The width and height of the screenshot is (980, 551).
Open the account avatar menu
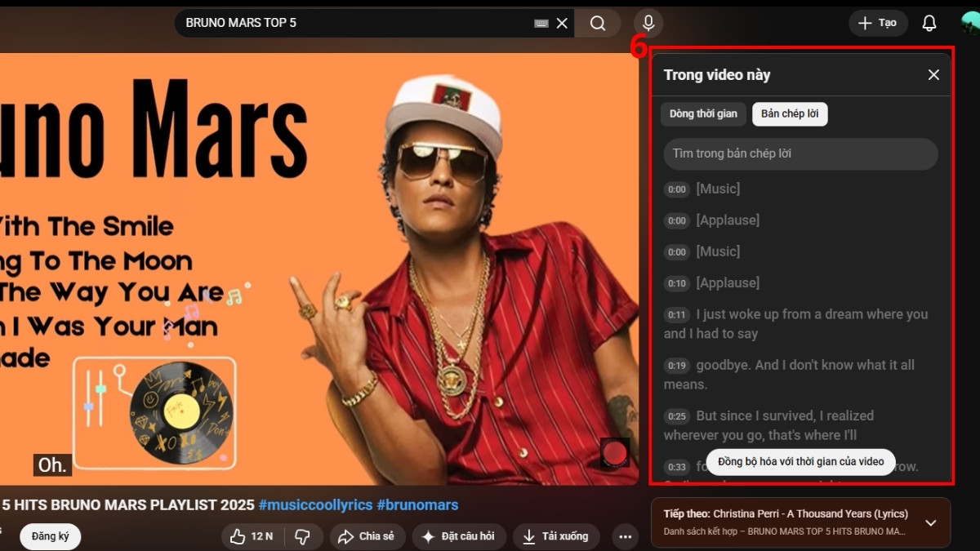point(970,23)
